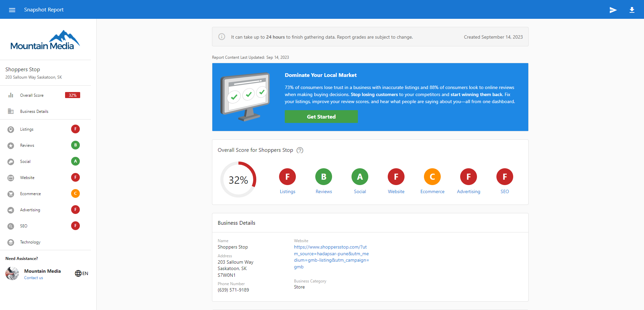The width and height of the screenshot is (644, 310).
Task: Click the Need Assistance? heading
Action: click(21, 259)
